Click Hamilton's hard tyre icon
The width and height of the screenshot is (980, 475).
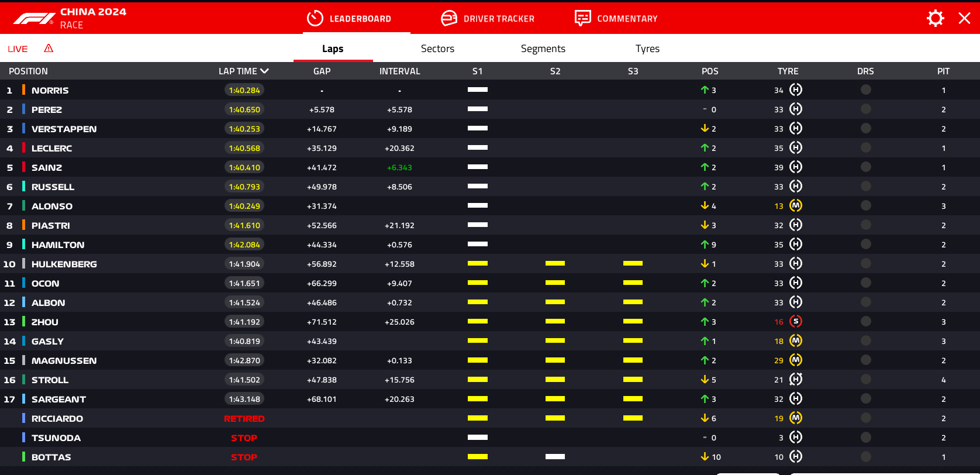point(796,244)
